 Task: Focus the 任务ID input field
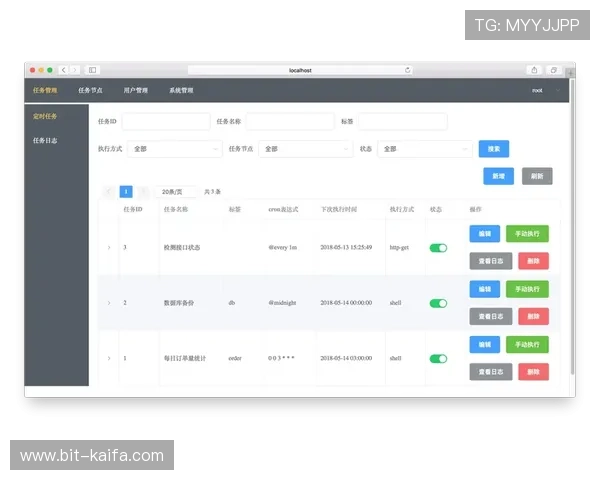click(166, 121)
